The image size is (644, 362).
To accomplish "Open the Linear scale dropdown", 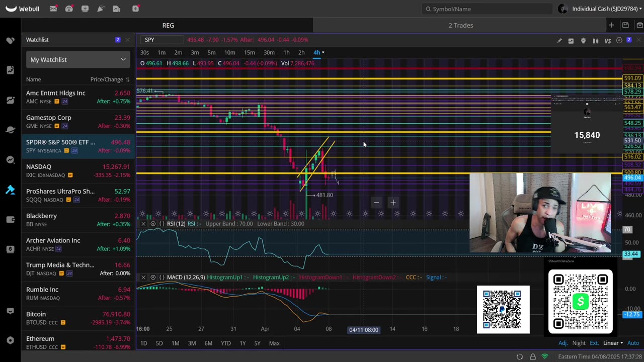I will point(613,343).
